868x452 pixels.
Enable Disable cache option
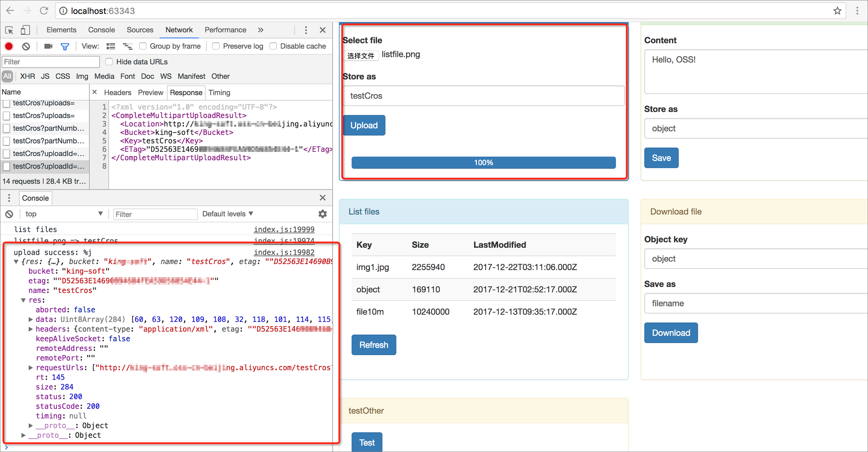click(x=273, y=46)
